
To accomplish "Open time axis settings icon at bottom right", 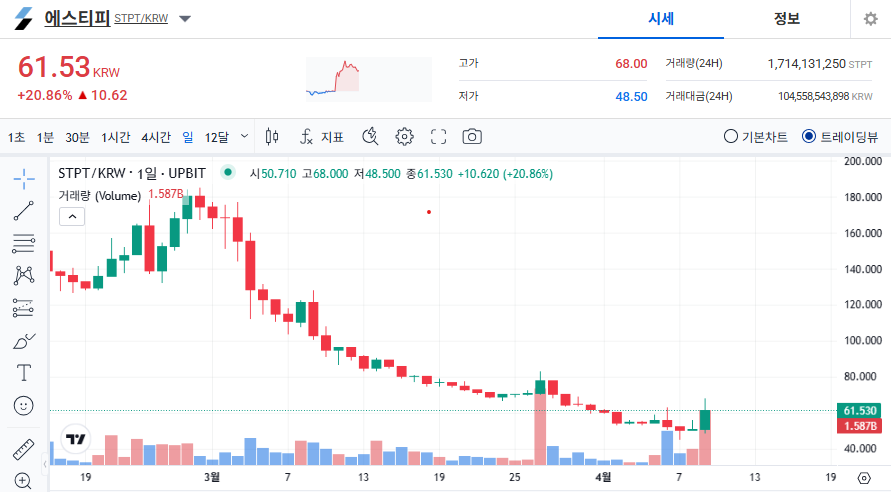I will tap(864, 478).
